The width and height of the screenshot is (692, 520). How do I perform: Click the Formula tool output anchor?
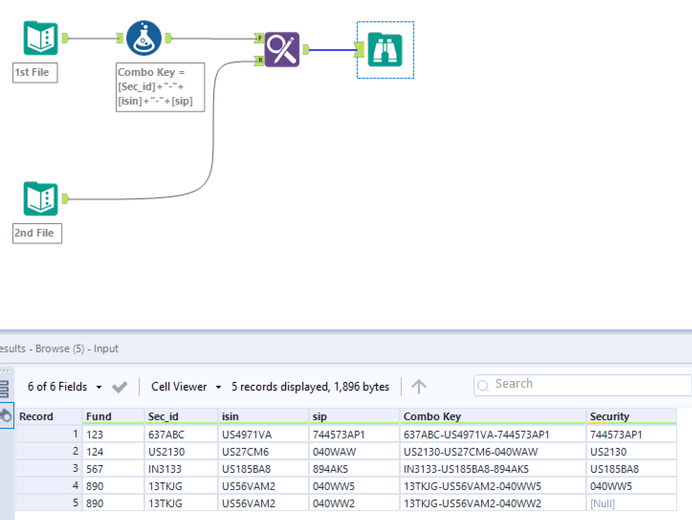click(x=168, y=38)
